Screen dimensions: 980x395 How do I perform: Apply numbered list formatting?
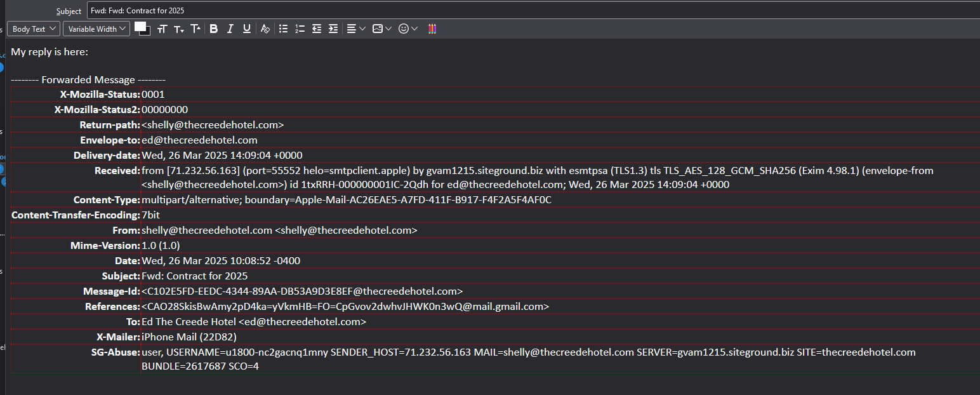(x=300, y=29)
